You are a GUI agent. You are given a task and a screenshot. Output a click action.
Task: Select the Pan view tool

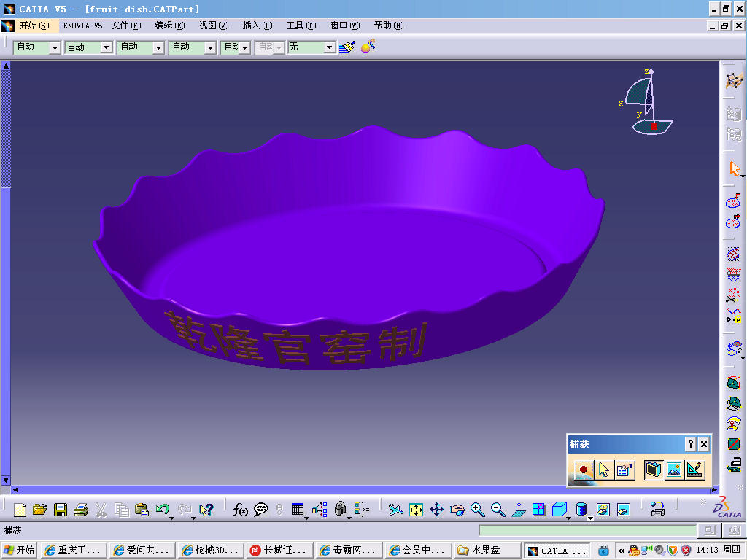pos(436,510)
